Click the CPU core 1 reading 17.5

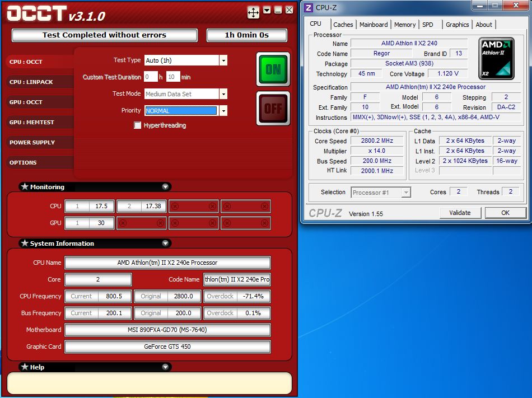pos(101,206)
